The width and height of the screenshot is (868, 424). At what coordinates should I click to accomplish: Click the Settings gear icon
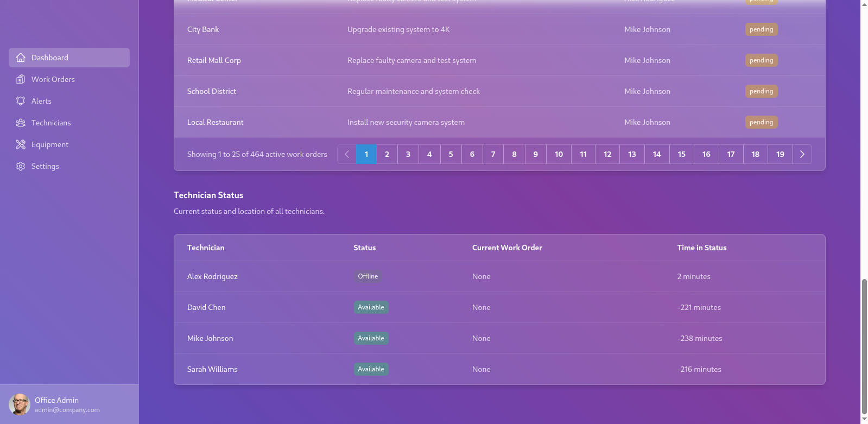click(21, 166)
